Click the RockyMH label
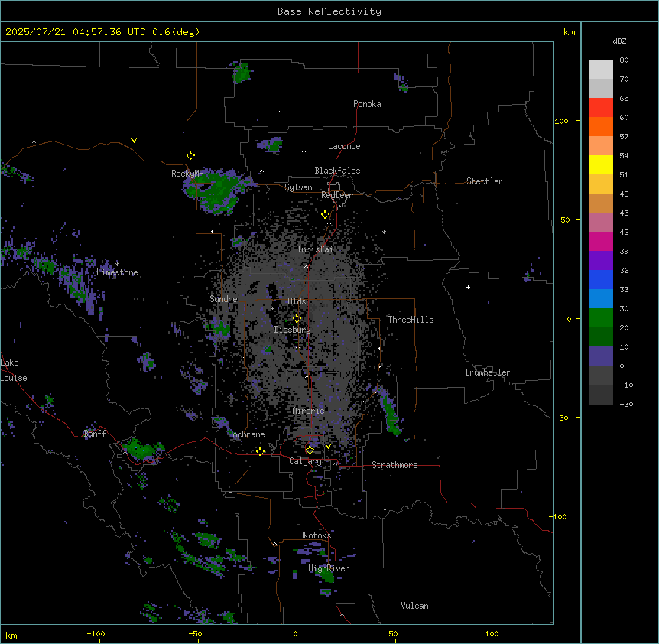This screenshot has width=659, height=644. (187, 174)
